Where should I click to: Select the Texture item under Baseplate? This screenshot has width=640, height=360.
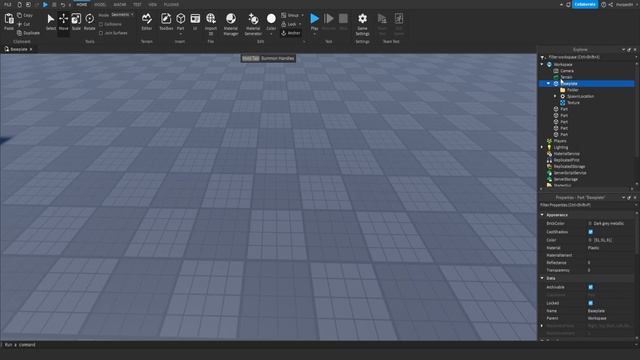tap(573, 103)
